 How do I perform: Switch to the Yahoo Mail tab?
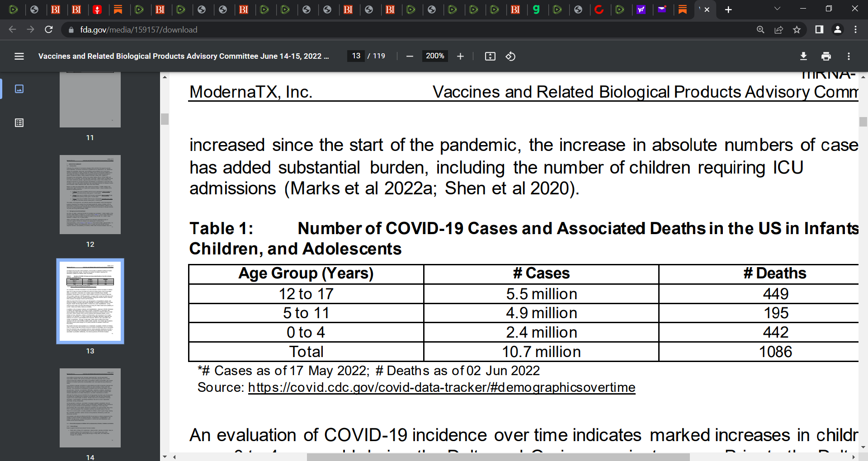point(662,9)
